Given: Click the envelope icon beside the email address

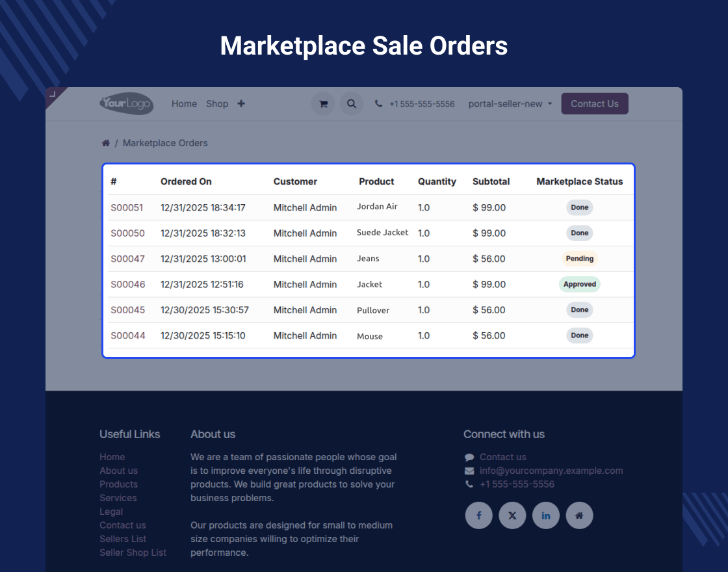Looking at the screenshot, I should coord(469,471).
